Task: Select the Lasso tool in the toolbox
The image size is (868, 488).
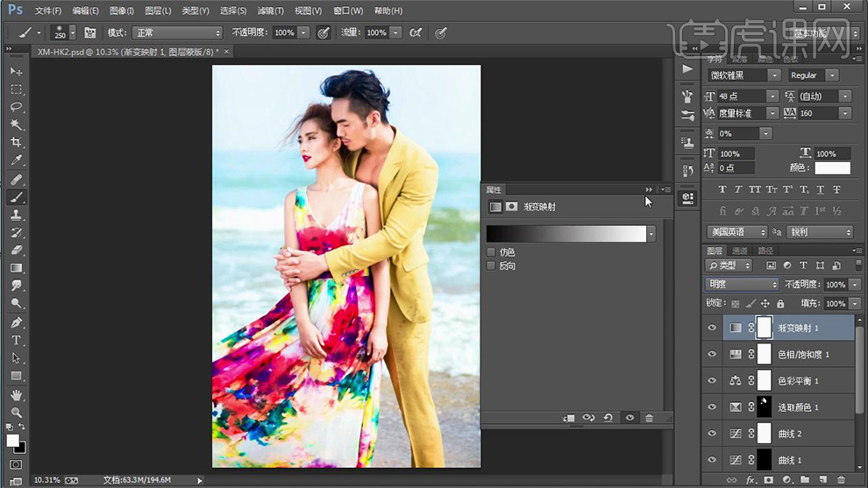Action: 17,107
